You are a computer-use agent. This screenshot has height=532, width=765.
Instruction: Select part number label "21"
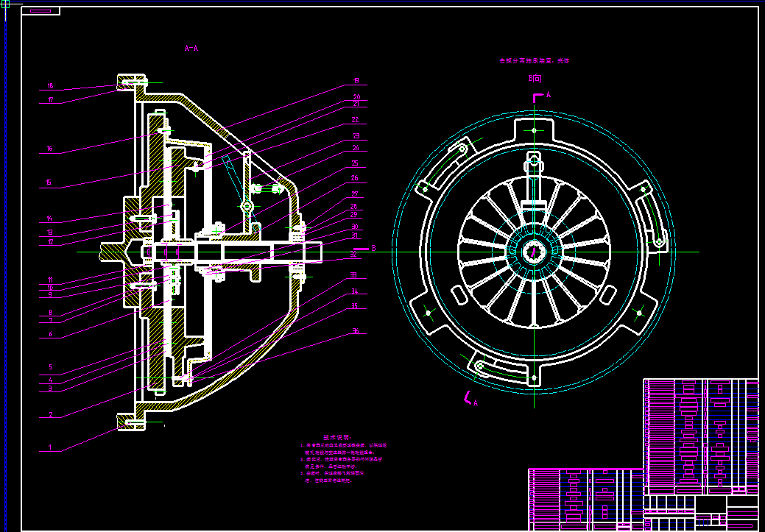[356, 103]
